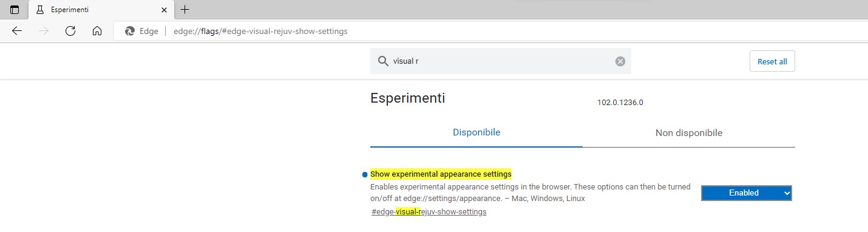This screenshot has height=232, width=868.
Task: Click the Reset all button
Action: click(x=772, y=61)
